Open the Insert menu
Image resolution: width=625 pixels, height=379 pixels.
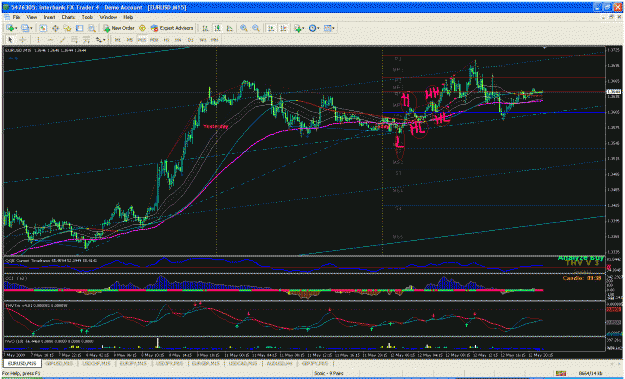pos(49,18)
